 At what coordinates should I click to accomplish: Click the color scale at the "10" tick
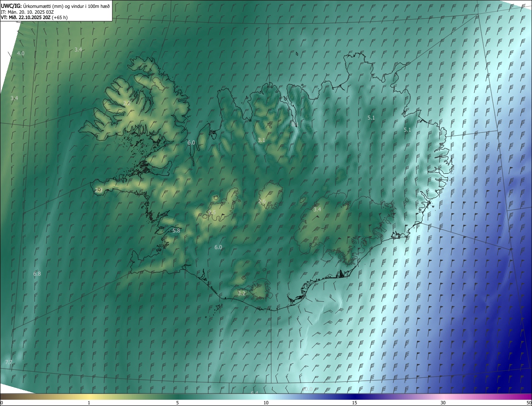[266, 403]
